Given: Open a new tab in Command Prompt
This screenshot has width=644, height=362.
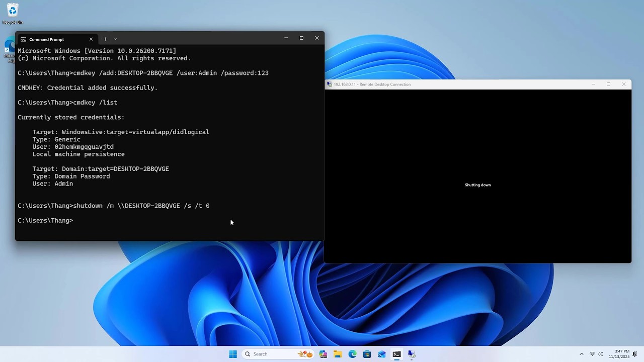Looking at the screenshot, I should point(105,39).
